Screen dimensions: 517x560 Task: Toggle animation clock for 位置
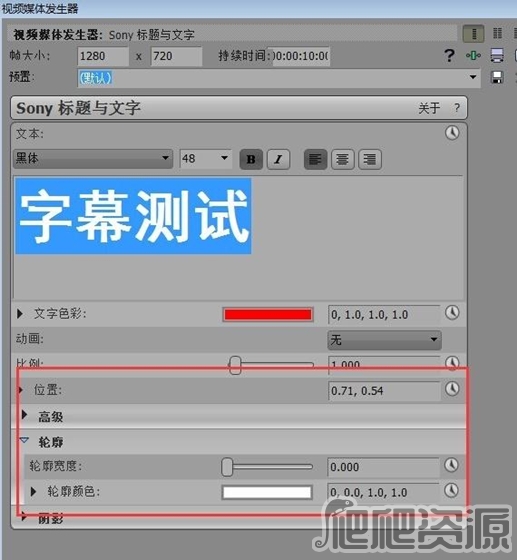(452, 389)
